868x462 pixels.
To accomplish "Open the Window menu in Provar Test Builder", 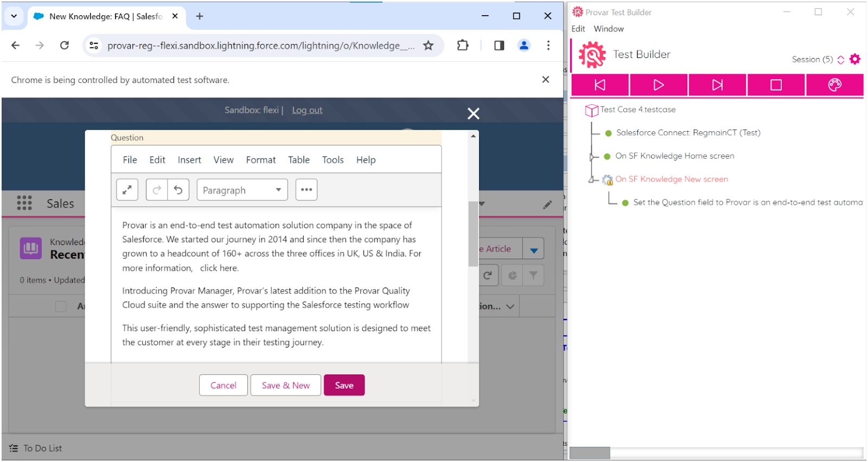I will coord(609,29).
